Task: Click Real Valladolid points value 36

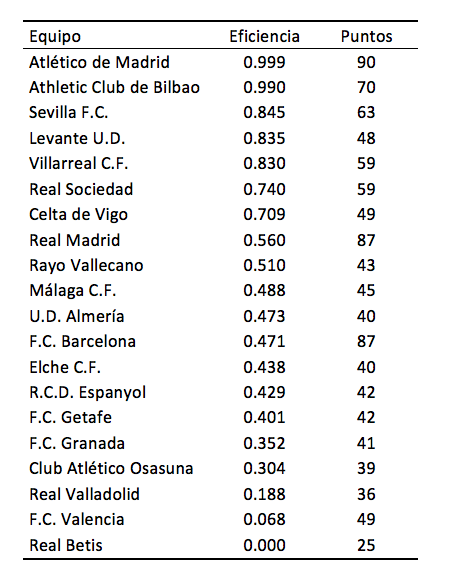Action: [366, 494]
